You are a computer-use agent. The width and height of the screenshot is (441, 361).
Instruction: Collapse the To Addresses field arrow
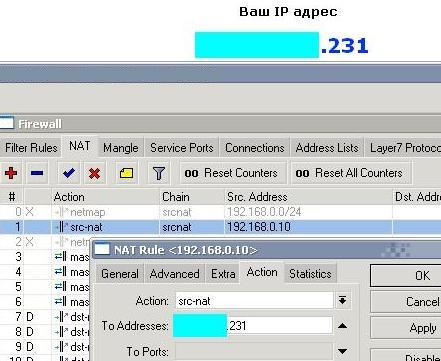point(342,326)
